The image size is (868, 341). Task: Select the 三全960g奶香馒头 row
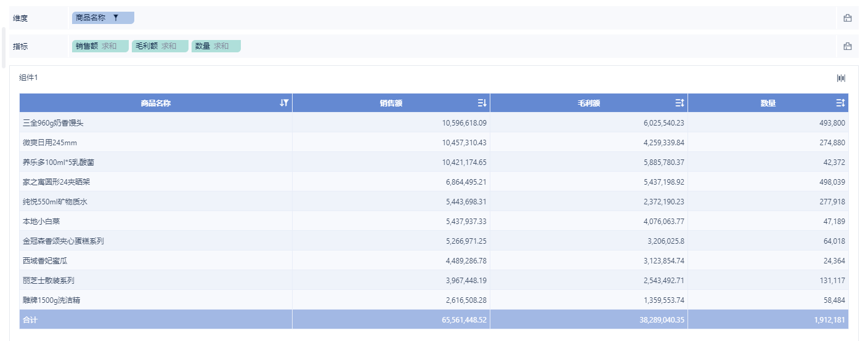pyautogui.click(x=53, y=123)
